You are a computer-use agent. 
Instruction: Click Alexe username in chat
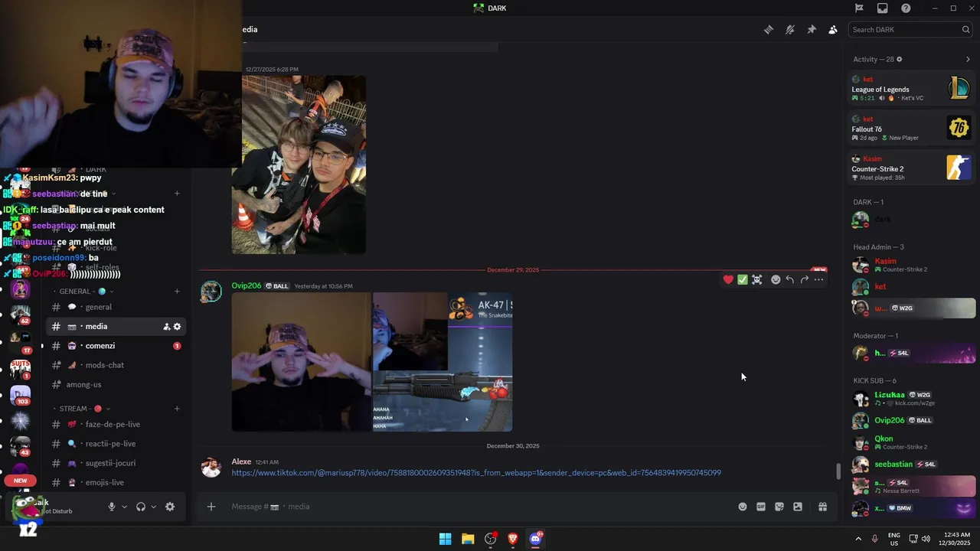pos(241,461)
